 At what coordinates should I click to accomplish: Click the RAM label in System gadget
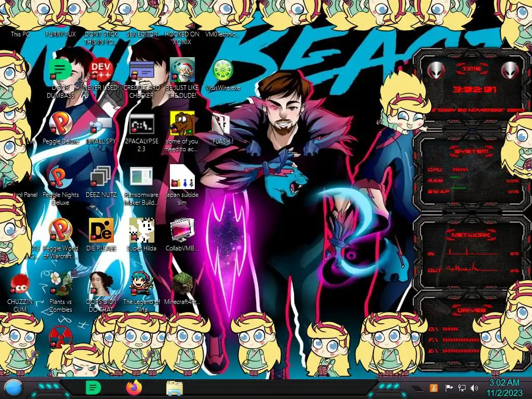(x=435, y=180)
